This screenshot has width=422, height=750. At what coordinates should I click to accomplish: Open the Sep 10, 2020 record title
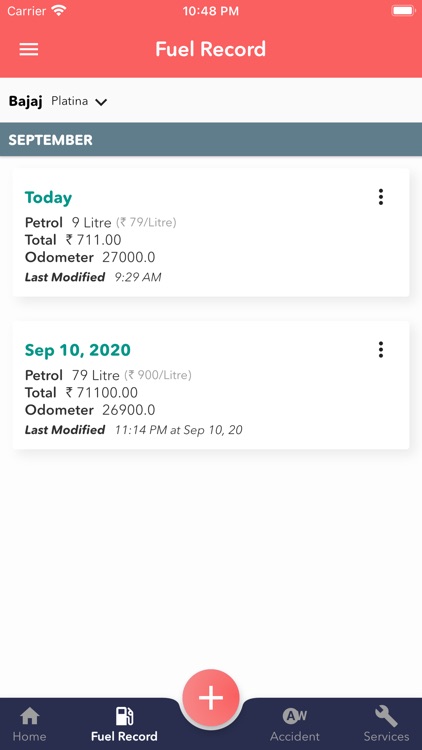(x=78, y=350)
